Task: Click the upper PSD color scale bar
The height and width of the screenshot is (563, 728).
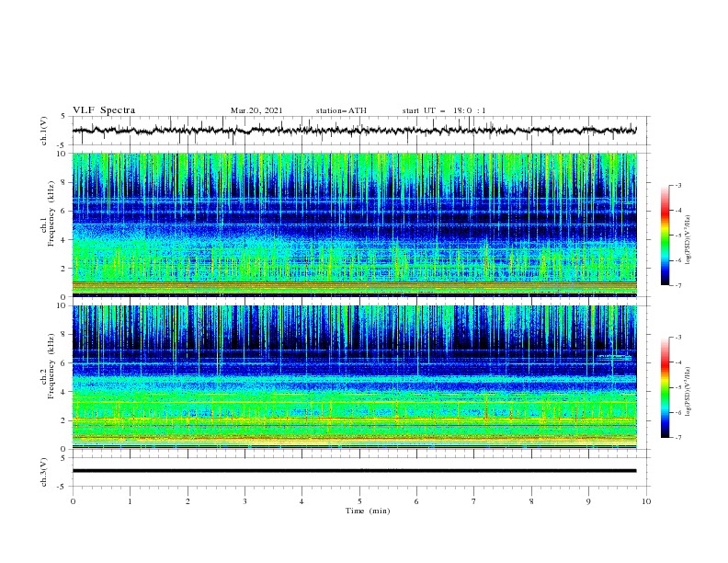Action: pos(665,236)
